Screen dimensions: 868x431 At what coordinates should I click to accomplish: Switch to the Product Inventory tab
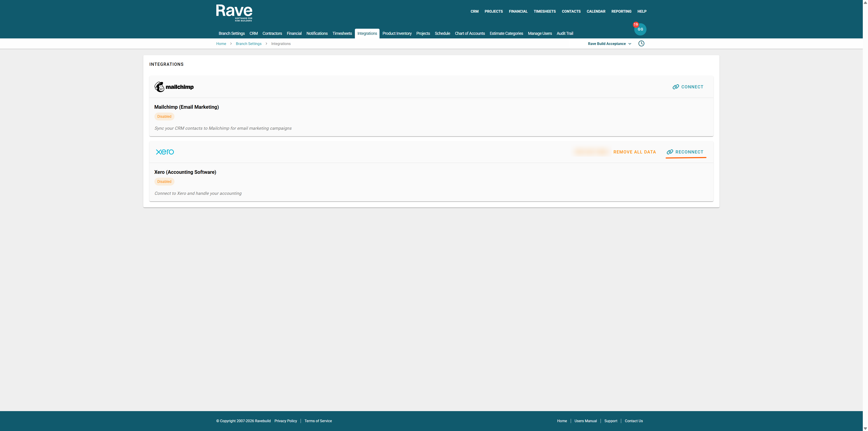pyautogui.click(x=397, y=33)
